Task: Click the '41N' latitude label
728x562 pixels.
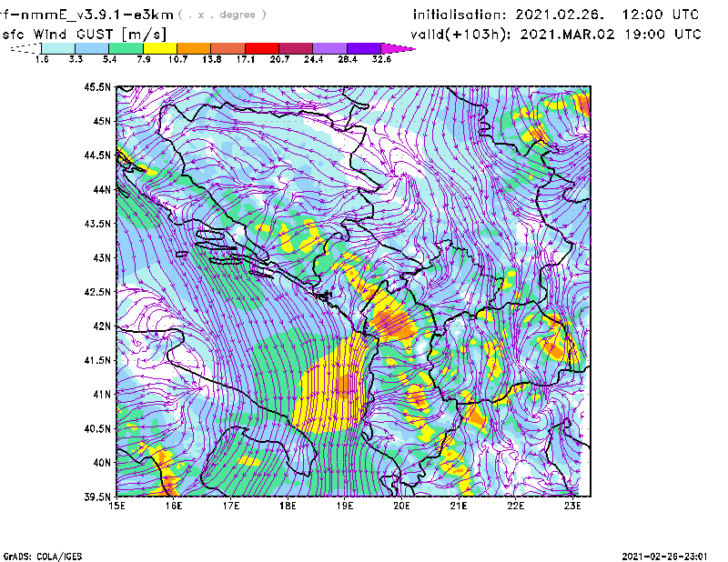Action: pos(102,395)
